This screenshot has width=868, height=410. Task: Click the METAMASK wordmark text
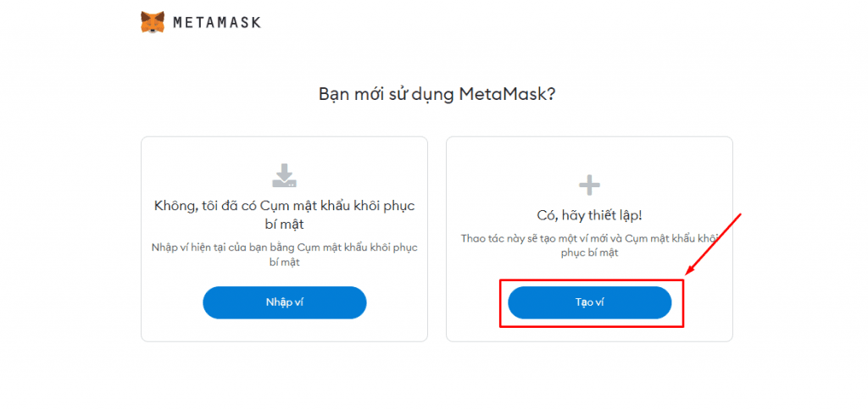[x=216, y=23]
